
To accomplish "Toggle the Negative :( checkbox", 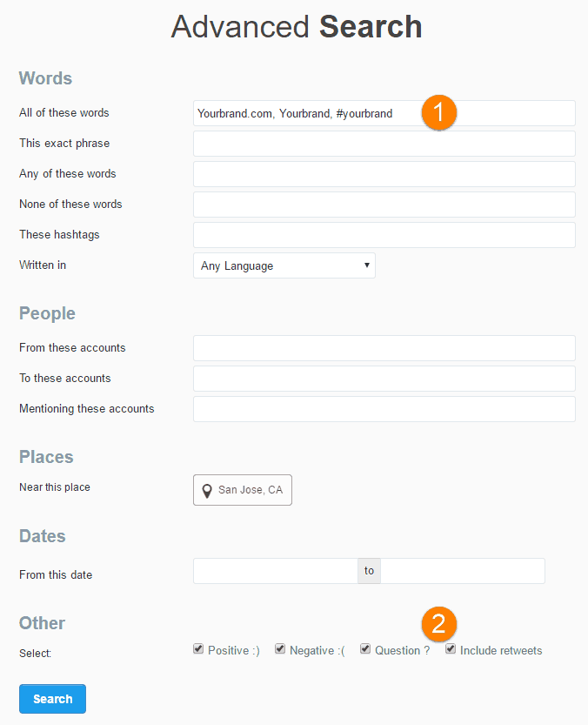I will pos(280,649).
